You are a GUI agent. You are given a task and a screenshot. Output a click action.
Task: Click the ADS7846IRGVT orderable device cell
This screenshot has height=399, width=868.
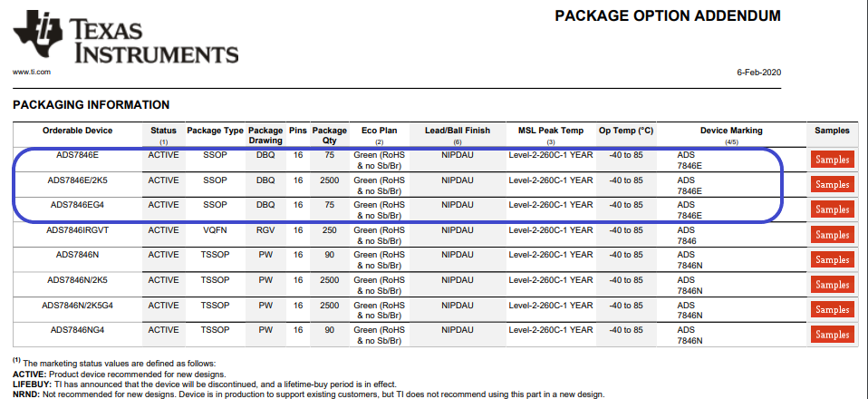point(77,230)
